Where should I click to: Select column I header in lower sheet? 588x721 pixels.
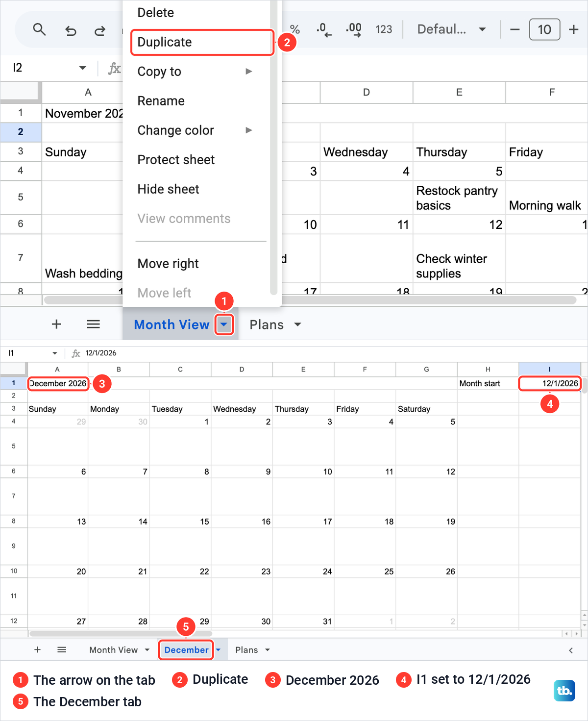[x=549, y=370]
